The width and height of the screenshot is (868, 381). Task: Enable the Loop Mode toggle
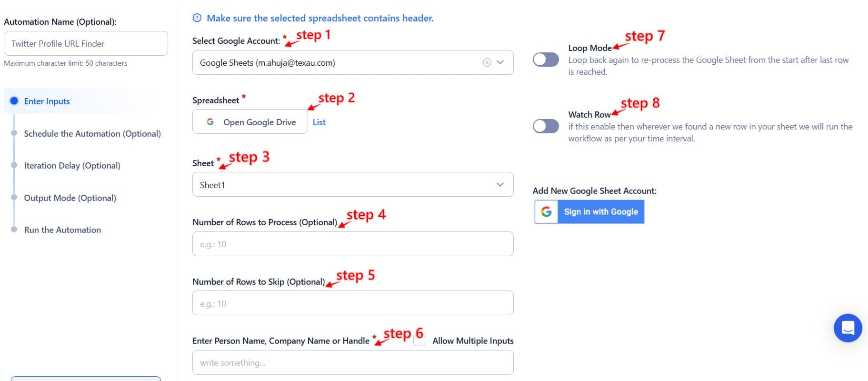(x=546, y=60)
